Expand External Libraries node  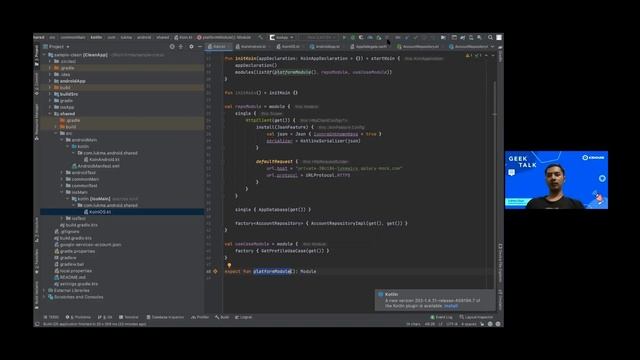pos(44,290)
